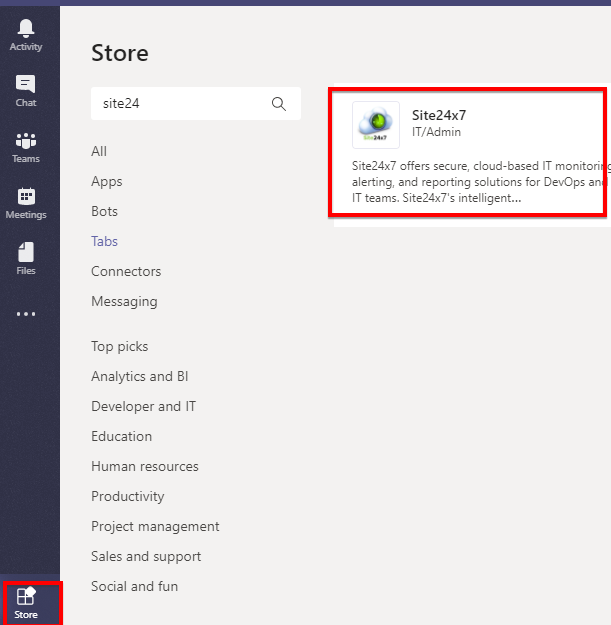Select the Connectors filter
Screen dimensions: 611x625
point(126,271)
